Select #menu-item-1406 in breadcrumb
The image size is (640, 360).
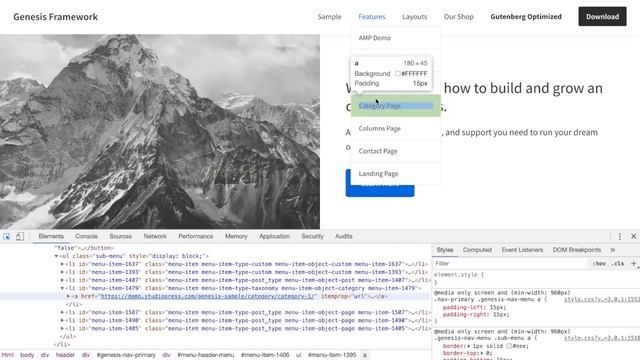point(265,355)
